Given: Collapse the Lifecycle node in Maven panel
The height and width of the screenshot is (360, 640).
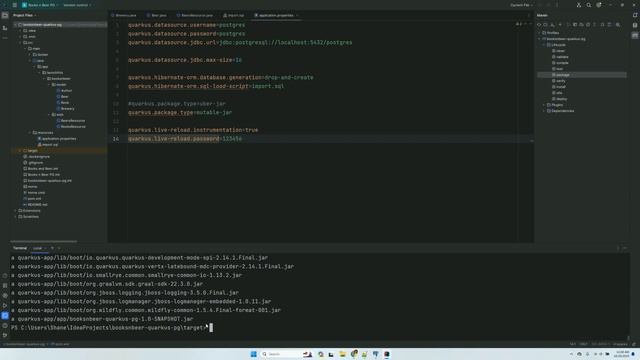Looking at the screenshot, I should click(544, 45).
